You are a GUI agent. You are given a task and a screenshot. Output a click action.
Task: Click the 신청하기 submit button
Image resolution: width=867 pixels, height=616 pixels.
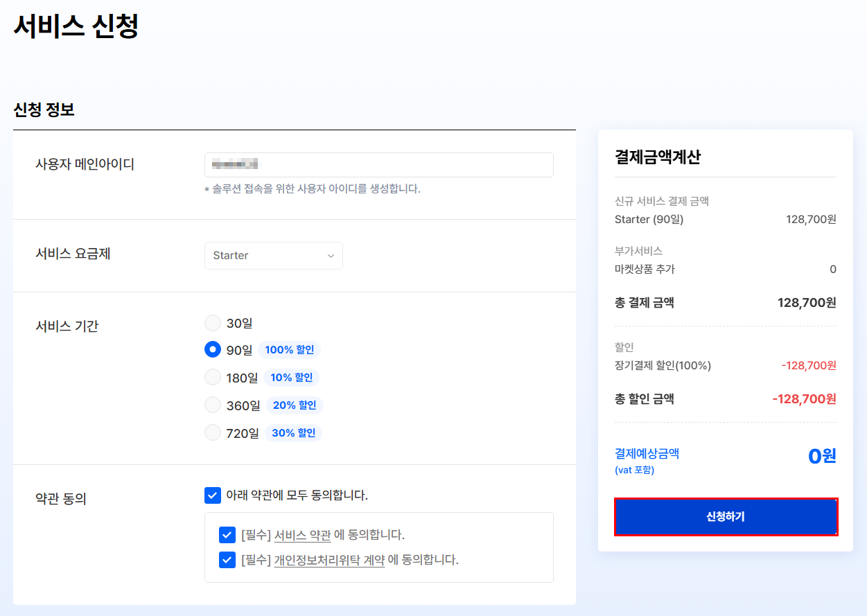pos(726,516)
